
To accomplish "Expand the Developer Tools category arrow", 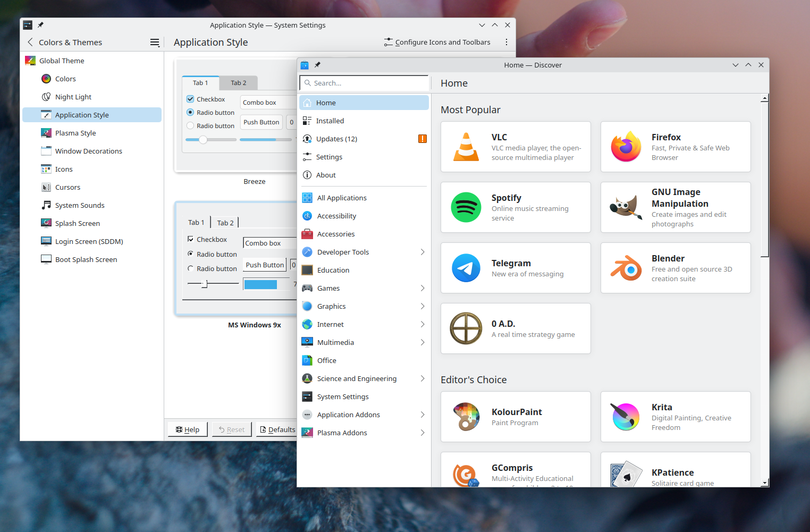I will click(x=423, y=252).
